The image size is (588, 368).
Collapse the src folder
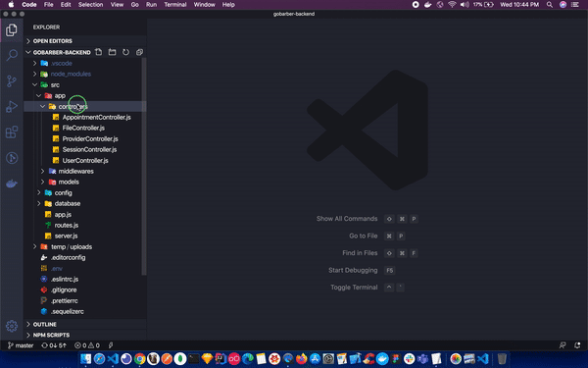(x=85, y=84)
